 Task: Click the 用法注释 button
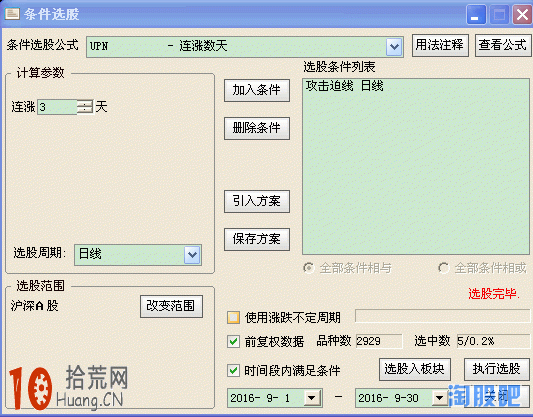(x=440, y=45)
